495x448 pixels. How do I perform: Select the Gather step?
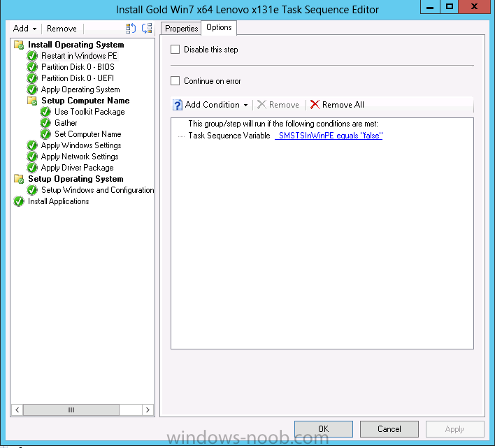click(66, 123)
